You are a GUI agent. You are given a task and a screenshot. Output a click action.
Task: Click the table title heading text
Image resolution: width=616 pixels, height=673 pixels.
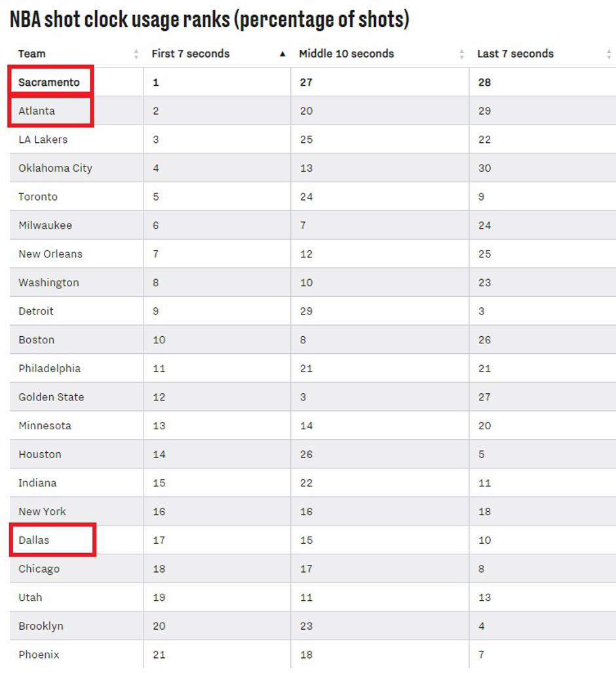coord(210,20)
